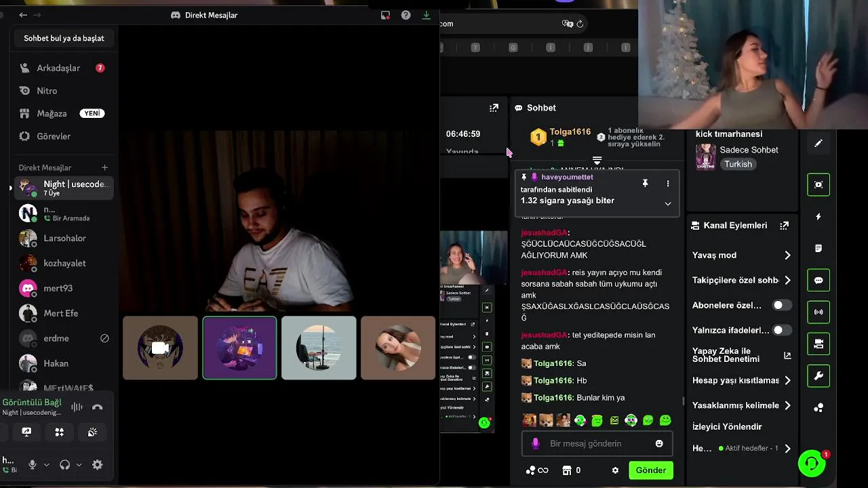
Task: Open Night | usecode group chat
Action: point(62,188)
